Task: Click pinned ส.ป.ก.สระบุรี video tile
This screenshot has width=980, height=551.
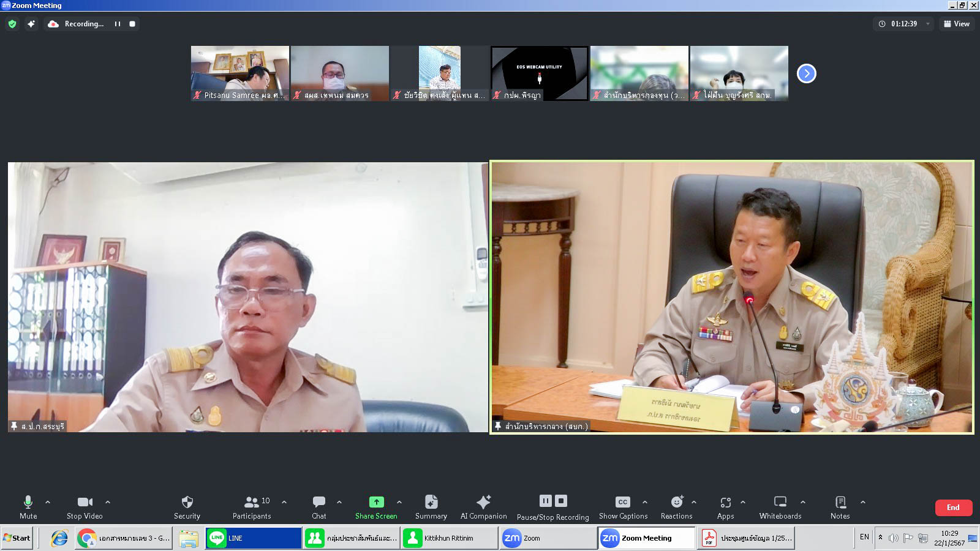Action: click(x=247, y=297)
